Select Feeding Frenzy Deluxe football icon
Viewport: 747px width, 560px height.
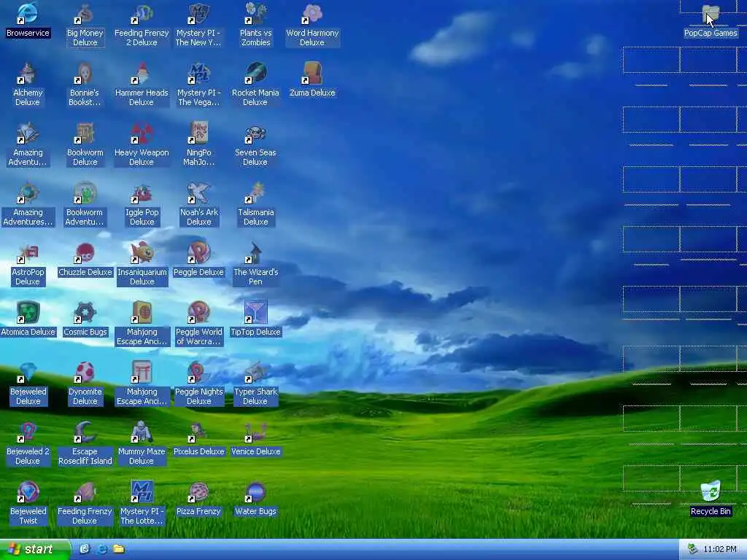[85, 492]
